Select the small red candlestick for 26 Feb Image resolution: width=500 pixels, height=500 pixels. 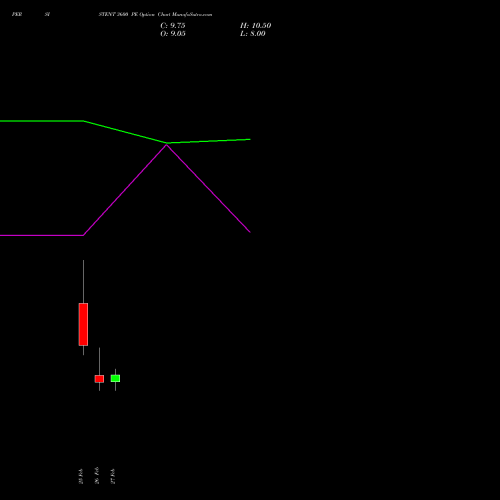click(x=99, y=379)
